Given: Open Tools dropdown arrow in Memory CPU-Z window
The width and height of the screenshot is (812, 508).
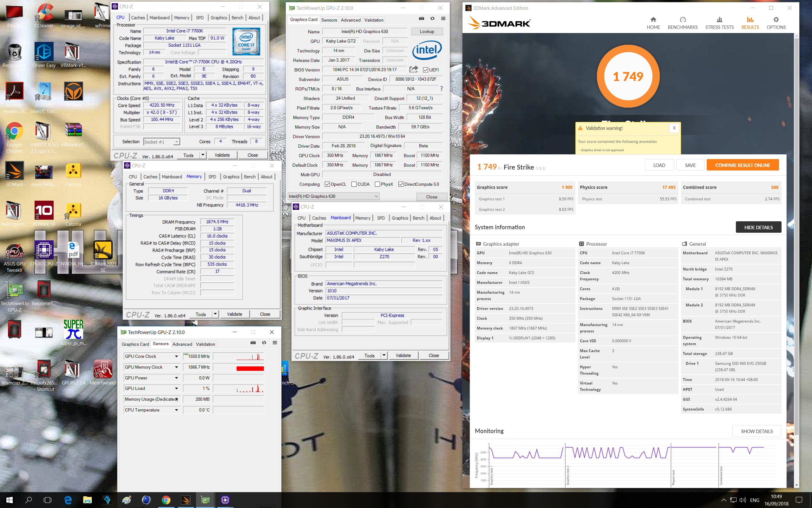Looking at the screenshot, I should point(215,314).
